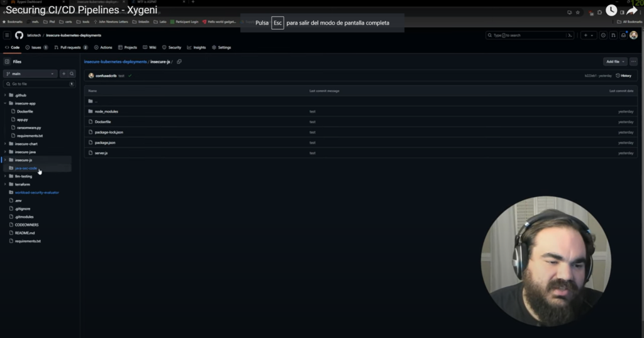
Task: Switch to the Projects tab
Action: click(127, 47)
